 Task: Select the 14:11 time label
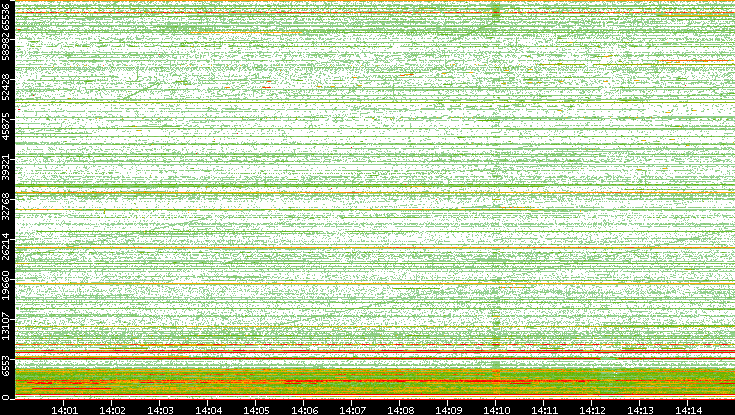pos(544,411)
